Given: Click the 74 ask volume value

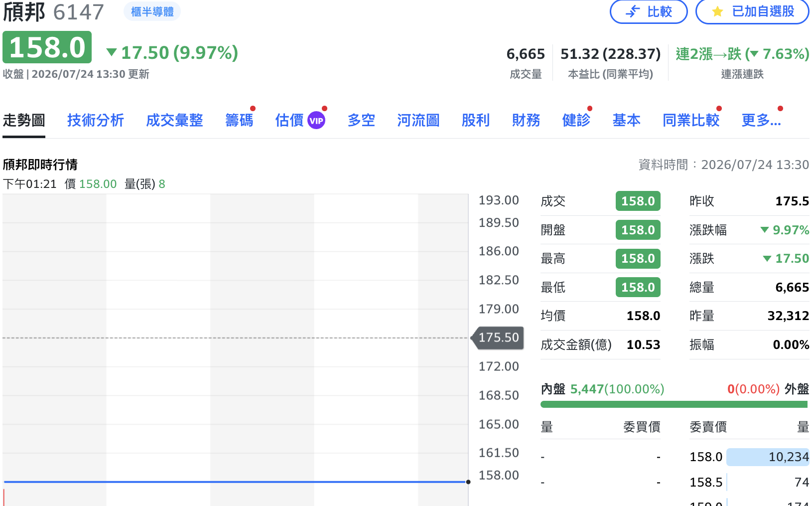Looking at the screenshot, I should (802, 482).
